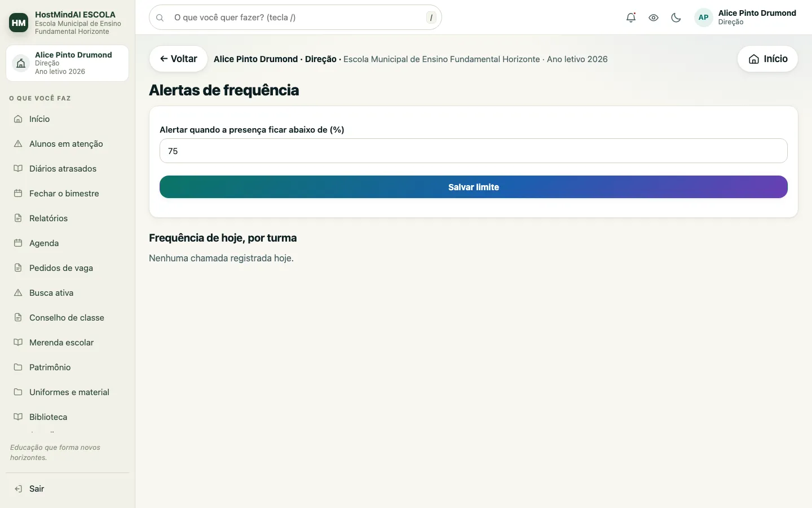Viewport: 812px width, 508px height.
Task: Switch to dark mode moon icon
Action: pos(676,17)
